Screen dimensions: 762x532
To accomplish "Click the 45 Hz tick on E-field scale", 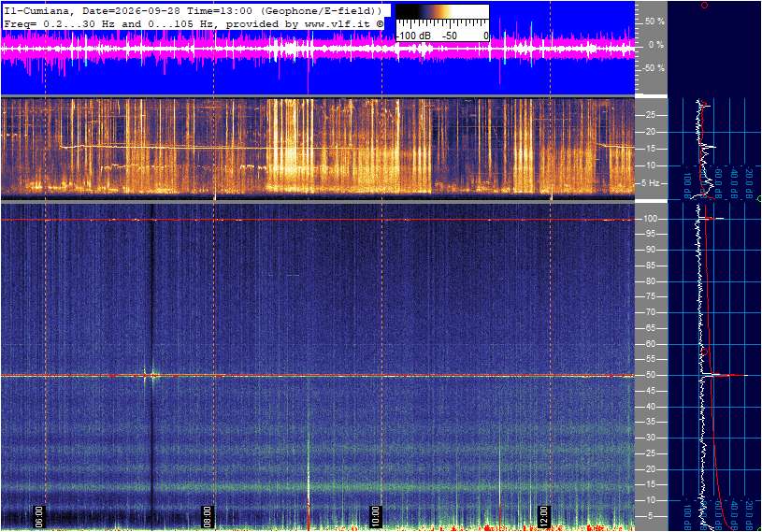I will click(650, 391).
